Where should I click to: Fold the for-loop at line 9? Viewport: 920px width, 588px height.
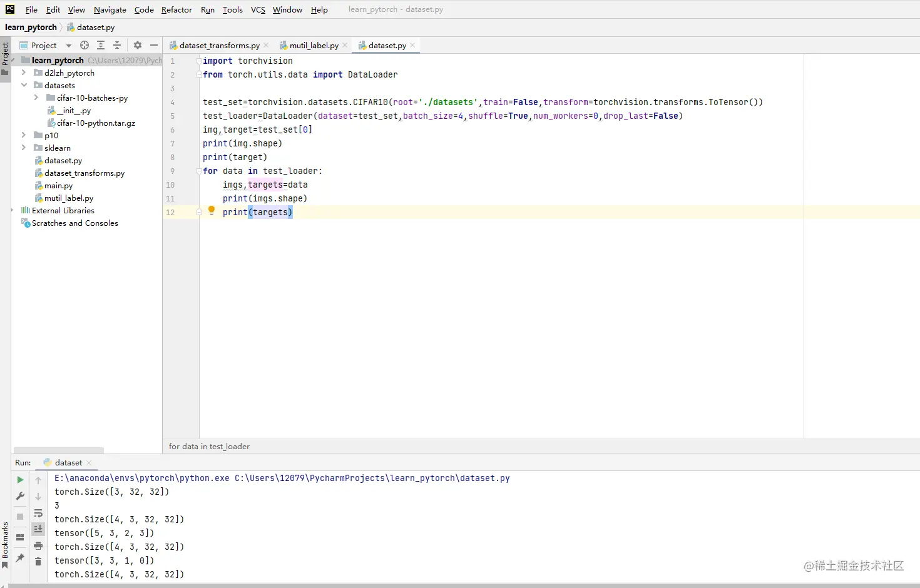tap(200, 171)
